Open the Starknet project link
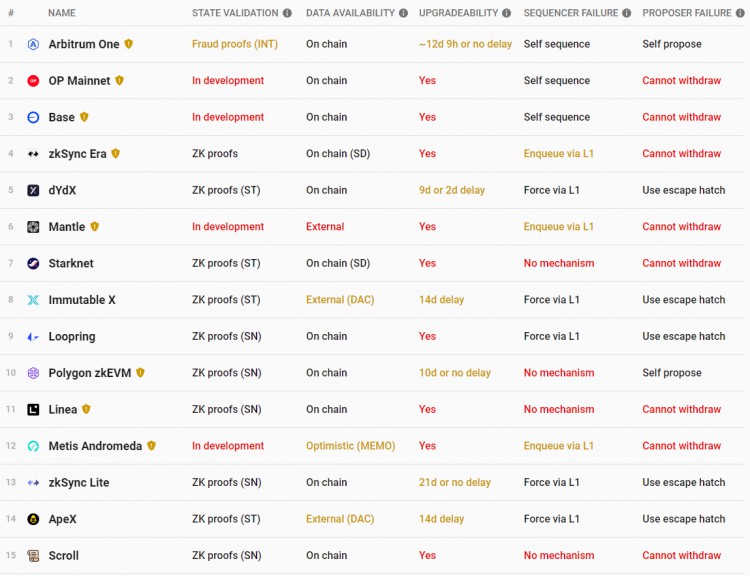 click(x=70, y=263)
